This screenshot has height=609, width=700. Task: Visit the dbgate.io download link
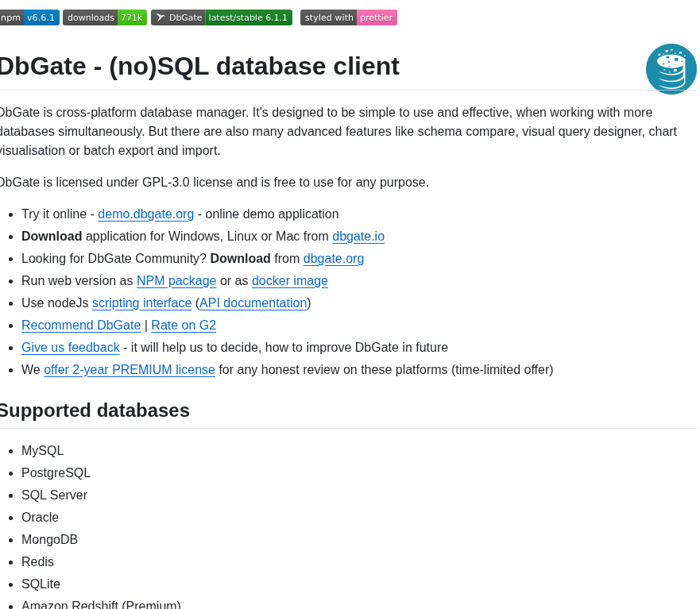[x=358, y=237]
